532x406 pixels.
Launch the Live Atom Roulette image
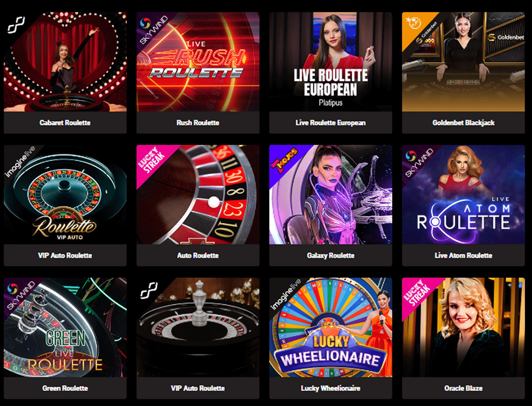464,194
